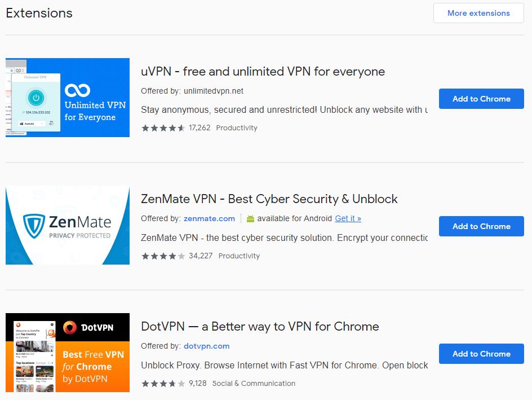Click the Social & Communication category label

click(254, 384)
